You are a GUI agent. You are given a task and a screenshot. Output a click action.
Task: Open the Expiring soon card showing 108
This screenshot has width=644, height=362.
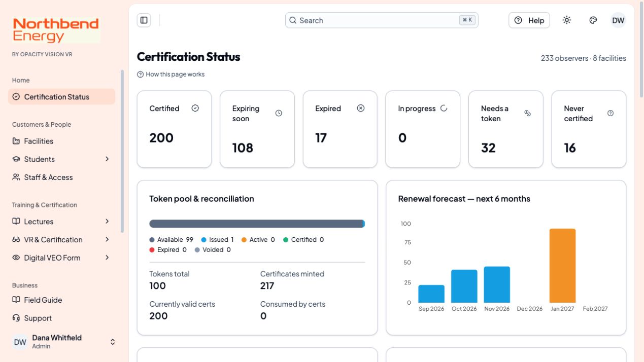(x=257, y=129)
